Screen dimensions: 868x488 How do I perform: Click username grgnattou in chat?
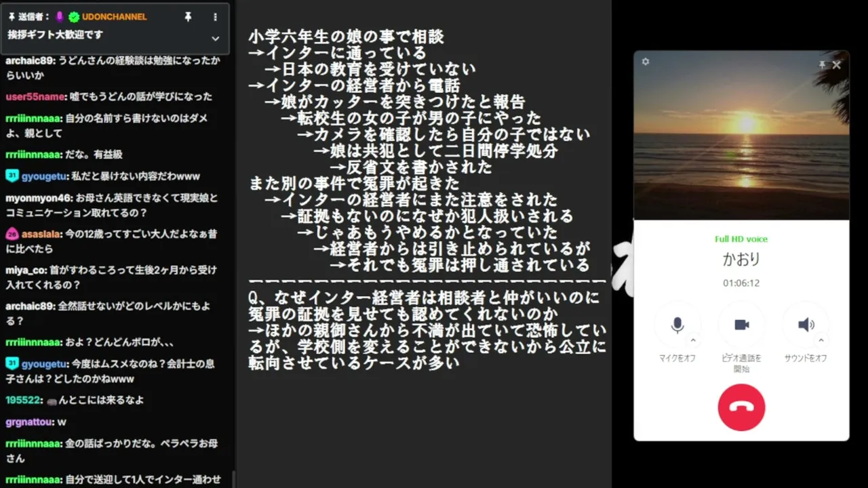[x=29, y=422]
